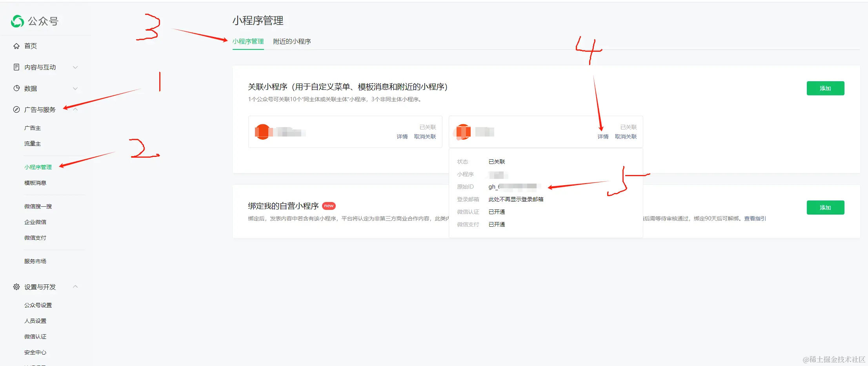Open 流量主 in the sidebar
This screenshot has height=366, width=868.
(x=33, y=144)
